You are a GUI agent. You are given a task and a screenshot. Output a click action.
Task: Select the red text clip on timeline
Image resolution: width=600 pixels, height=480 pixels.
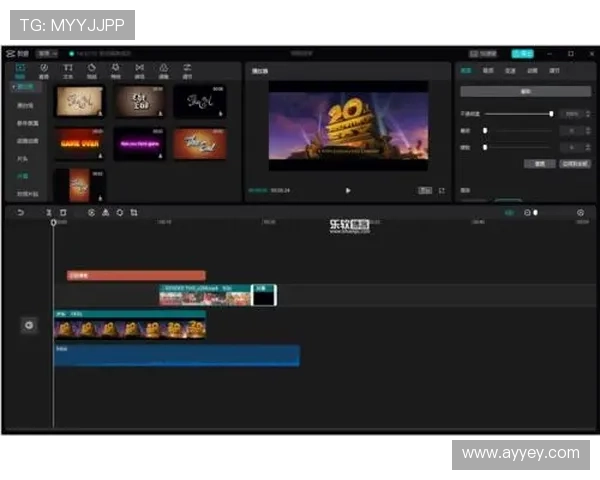click(136, 275)
